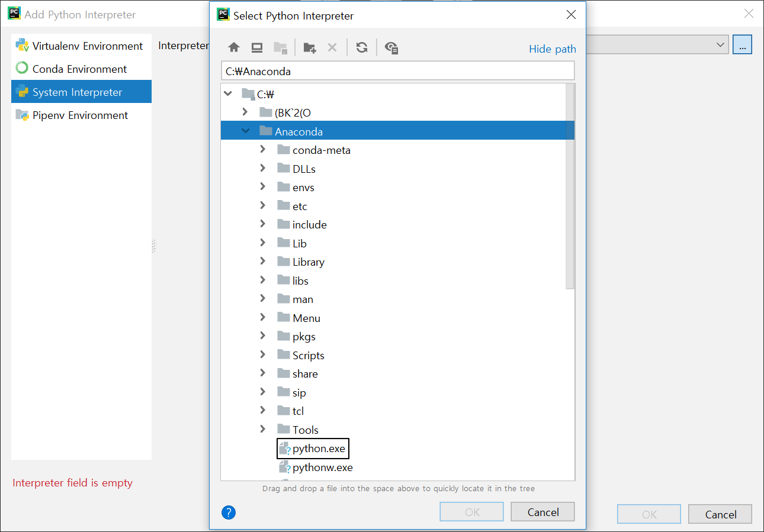764x532 pixels.
Task: Click the C: drive folder icon
Action: coord(248,93)
